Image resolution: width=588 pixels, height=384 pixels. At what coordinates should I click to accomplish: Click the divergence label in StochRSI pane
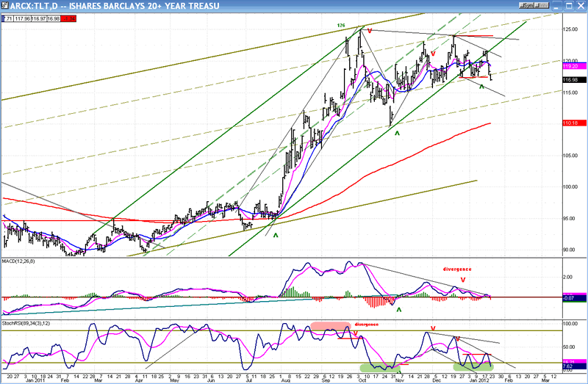click(x=366, y=325)
